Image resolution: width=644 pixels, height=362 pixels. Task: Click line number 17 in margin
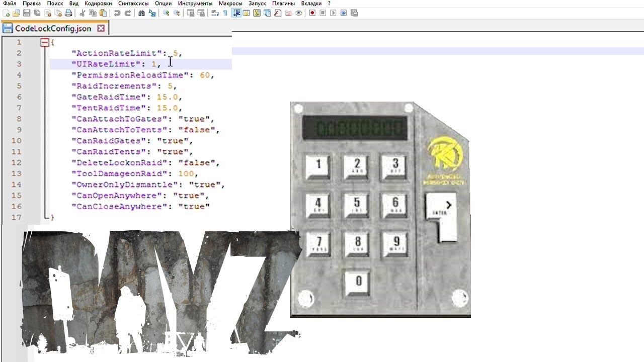16,218
